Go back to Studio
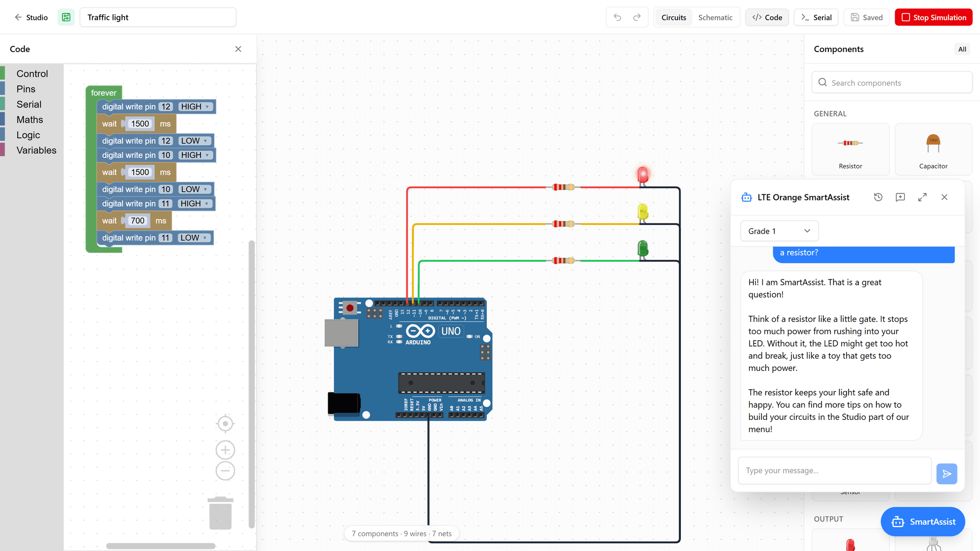 tap(31, 17)
